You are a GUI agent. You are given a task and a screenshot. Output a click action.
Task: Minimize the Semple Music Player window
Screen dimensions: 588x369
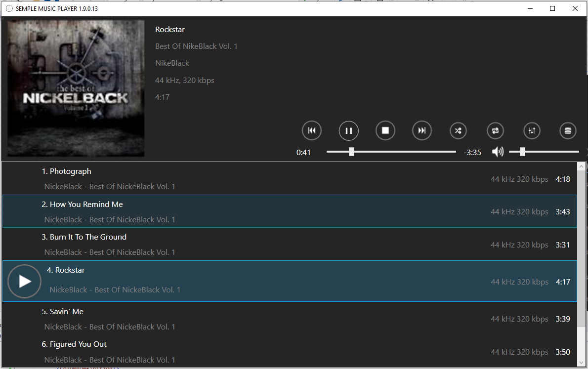530,8
